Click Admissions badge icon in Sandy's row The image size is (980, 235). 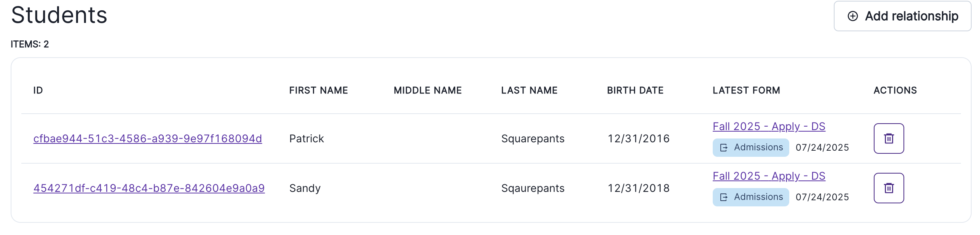point(724,197)
